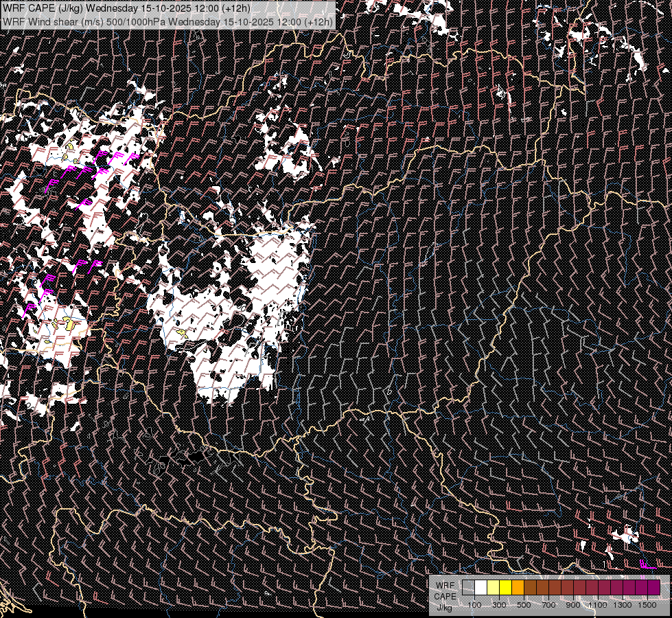This screenshot has height=618, width=672.
Task: Click the CAPE word in the legend box
Action: pyautogui.click(x=445, y=597)
